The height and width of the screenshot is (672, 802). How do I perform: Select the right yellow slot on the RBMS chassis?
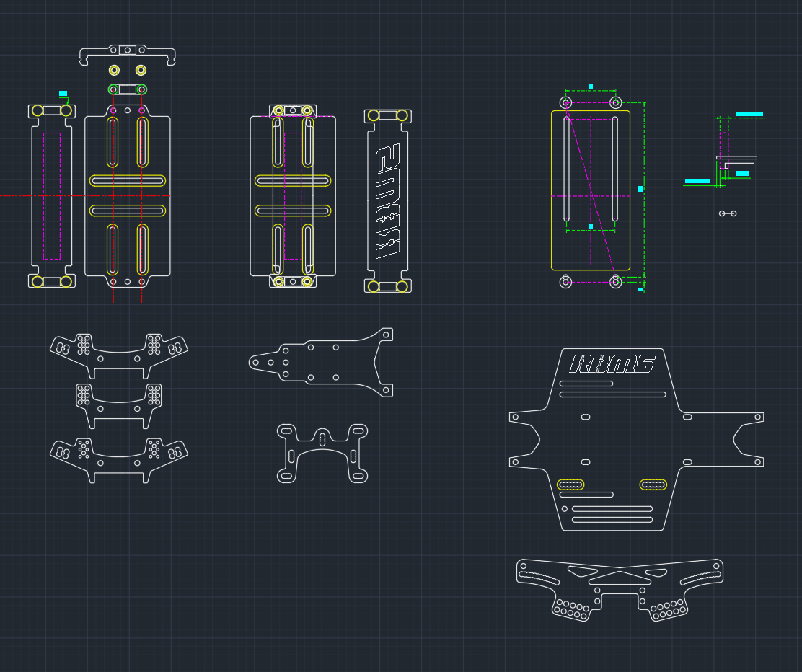[x=653, y=485]
